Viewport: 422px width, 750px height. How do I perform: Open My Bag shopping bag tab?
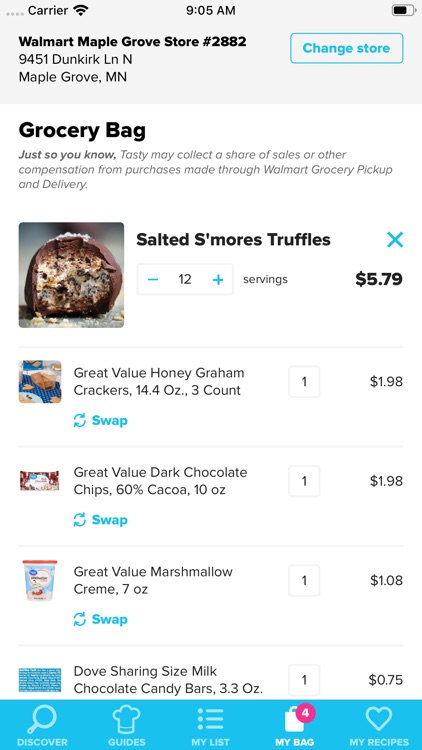295,725
